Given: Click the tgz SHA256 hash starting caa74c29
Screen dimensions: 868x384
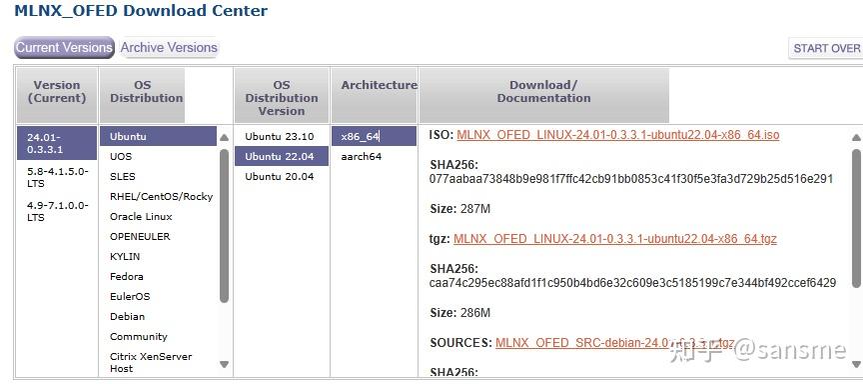Looking at the screenshot, I should pyautogui.click(x=632, y=283).
